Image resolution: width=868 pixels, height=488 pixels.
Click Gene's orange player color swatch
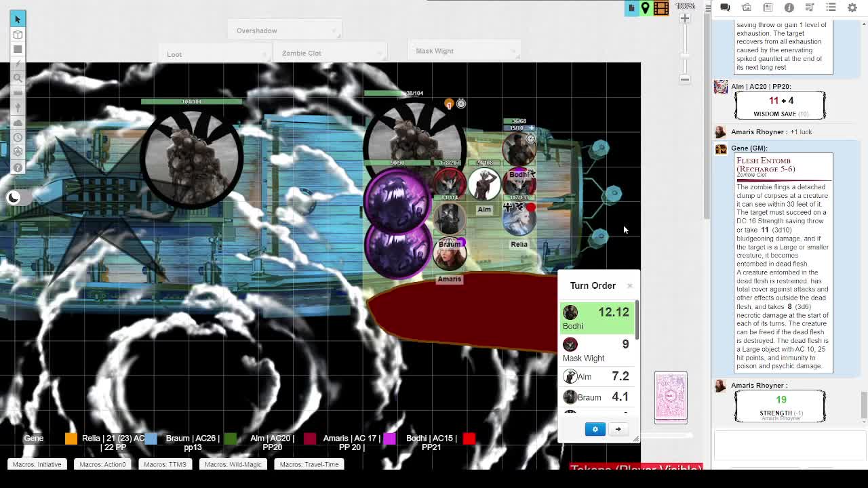[71, 439]
